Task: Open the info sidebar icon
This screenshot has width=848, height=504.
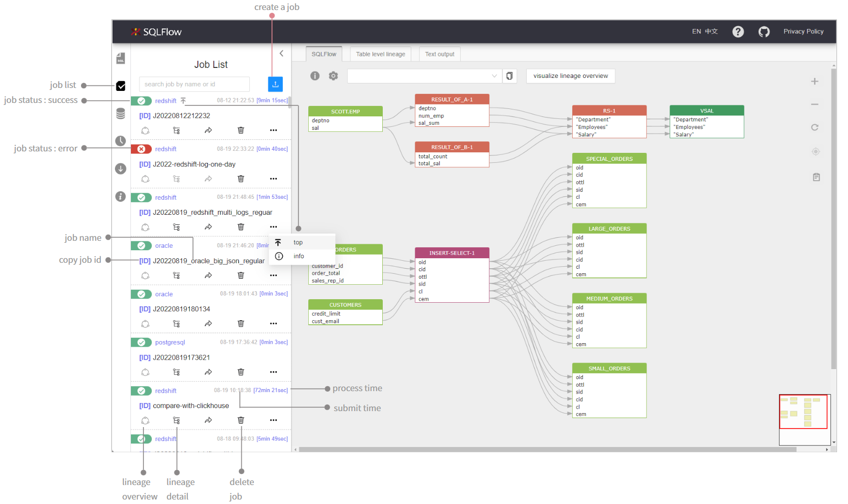Action: click(120, 196)
